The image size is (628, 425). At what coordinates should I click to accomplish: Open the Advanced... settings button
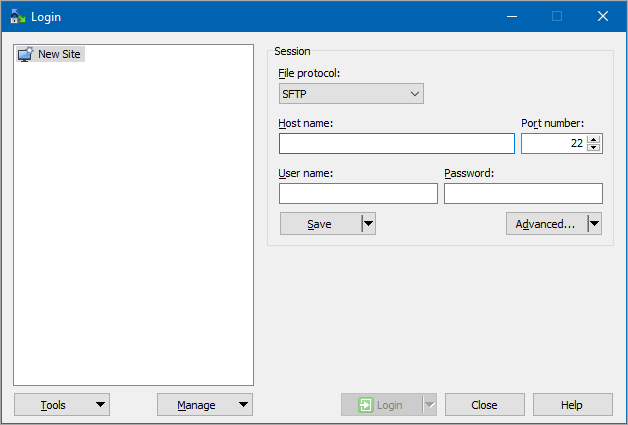[545, 224]
